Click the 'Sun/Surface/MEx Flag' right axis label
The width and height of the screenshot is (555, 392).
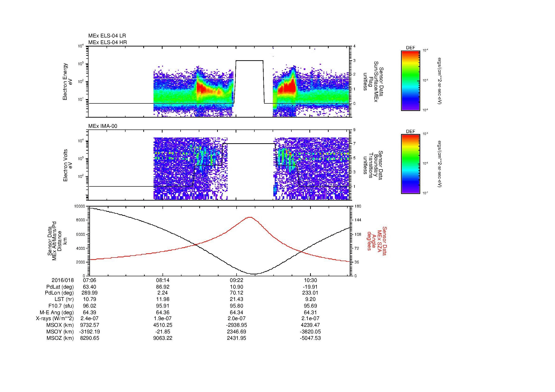(x=373, y=82)
